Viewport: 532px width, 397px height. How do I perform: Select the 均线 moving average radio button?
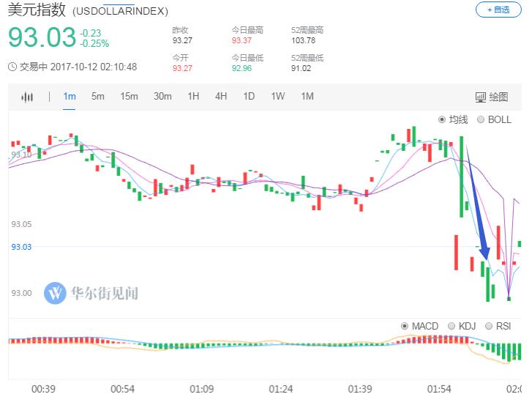point(442,119)
